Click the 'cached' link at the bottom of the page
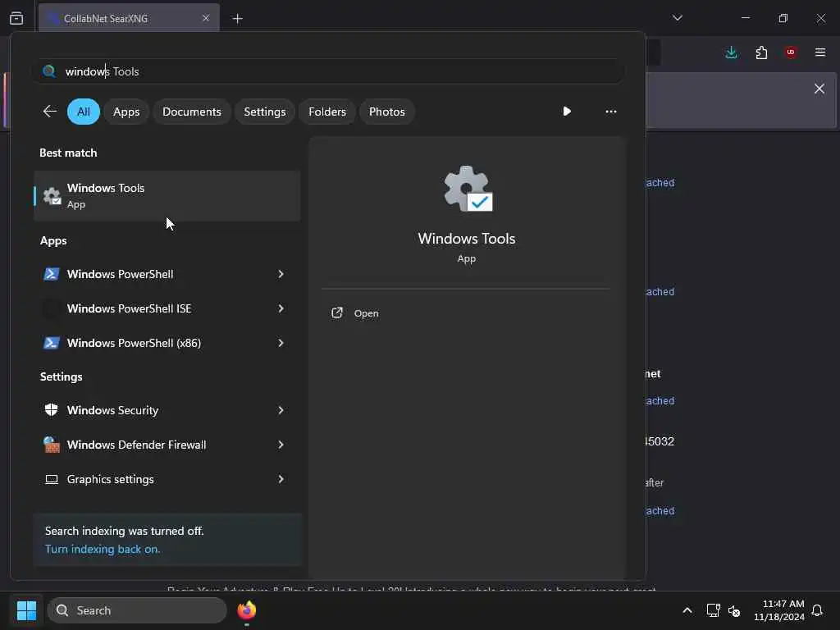The height and width of the screenshot is (630, 840). click(x=660, y=511)
